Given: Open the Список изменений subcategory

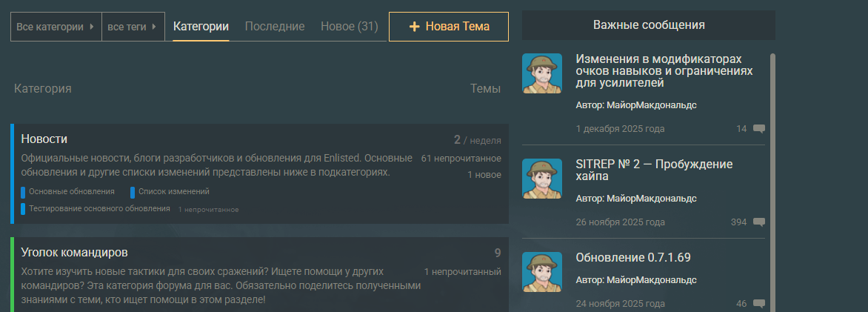Looking at the screenshot, I should (173, 192).
